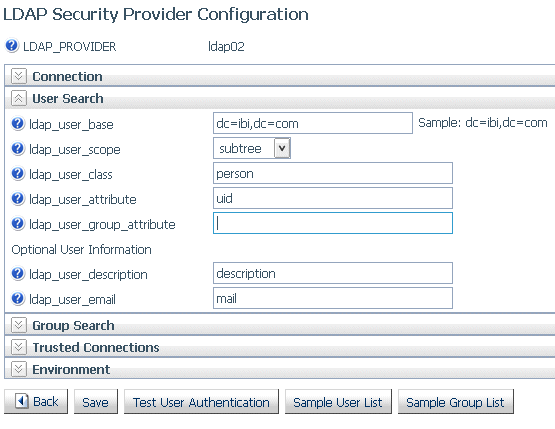Expand the Group Search section
This screenshot has width=555, height=429.
pos(19,325)
